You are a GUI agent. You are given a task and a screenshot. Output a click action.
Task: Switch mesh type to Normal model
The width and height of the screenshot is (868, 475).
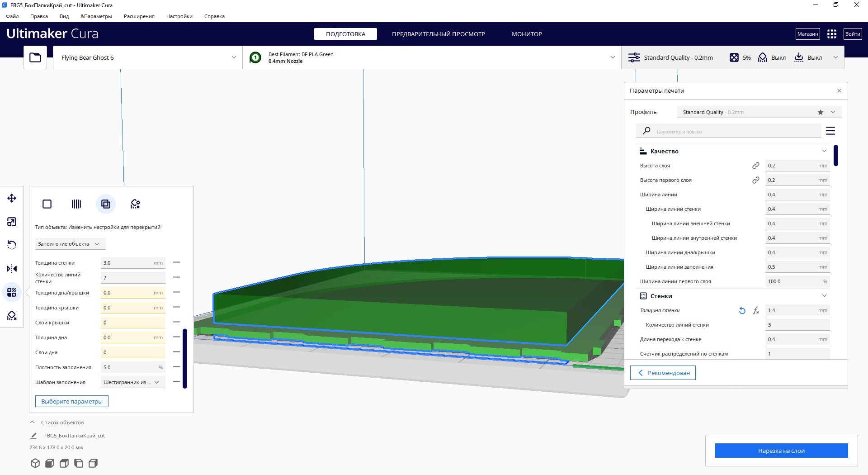(x=47, y=204)
